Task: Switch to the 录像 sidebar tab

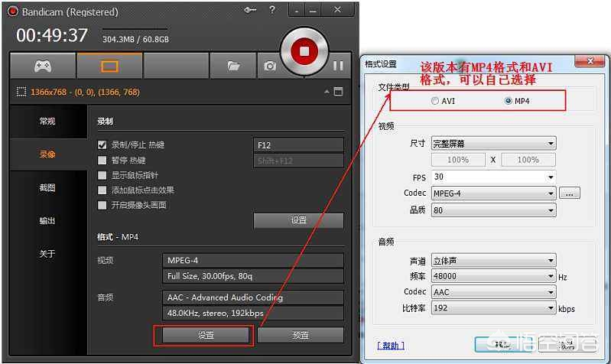Action: click(47, 154)
